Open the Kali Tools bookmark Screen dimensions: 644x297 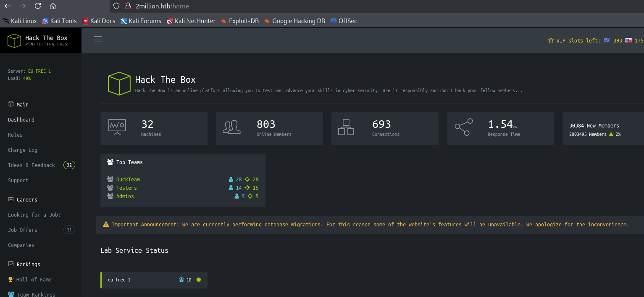coord(63,21)
